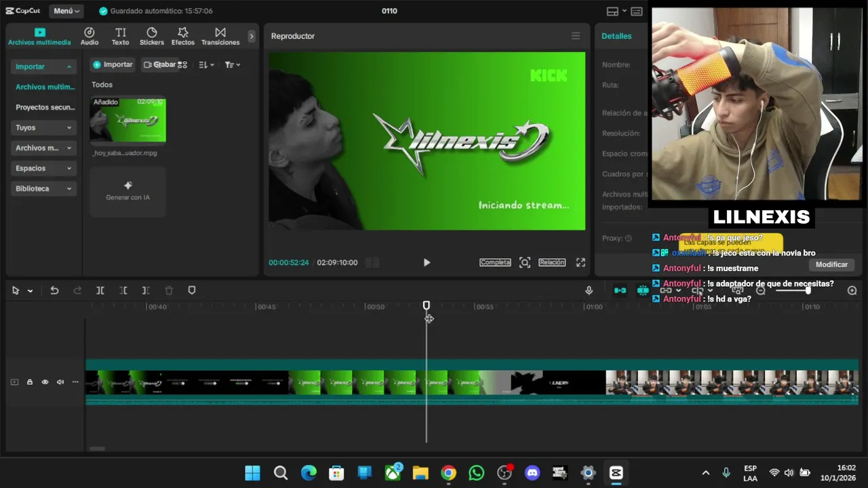
Task: Open Discord from taskbar
Action: click(x=532, y=472)
